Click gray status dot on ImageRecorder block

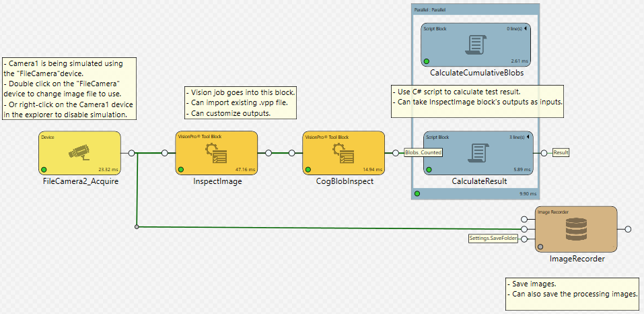(541, 247)
